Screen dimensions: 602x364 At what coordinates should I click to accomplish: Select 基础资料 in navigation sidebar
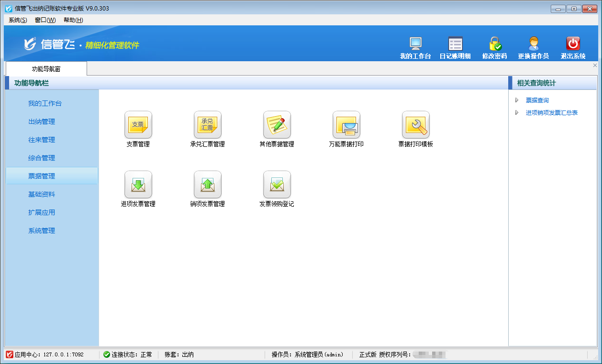tap(42, 194)
